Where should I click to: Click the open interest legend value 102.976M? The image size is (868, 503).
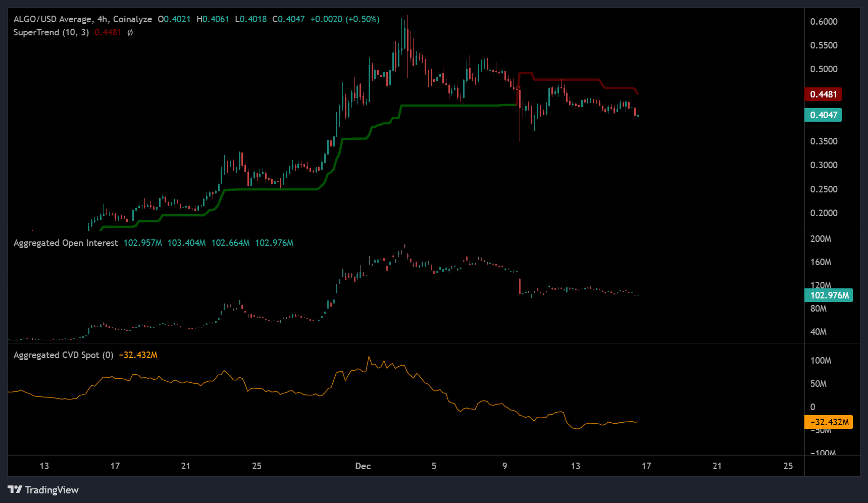[274, 243]
